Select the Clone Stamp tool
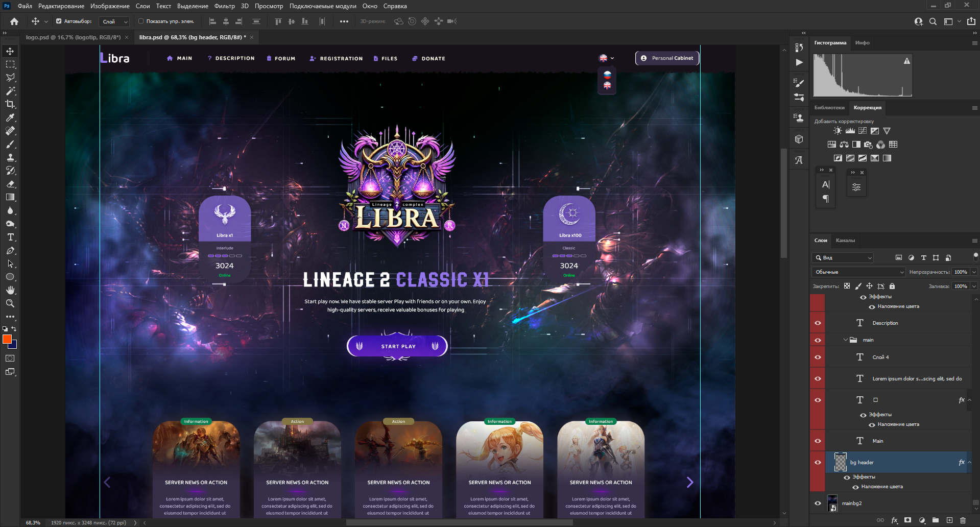 (10, 157)
